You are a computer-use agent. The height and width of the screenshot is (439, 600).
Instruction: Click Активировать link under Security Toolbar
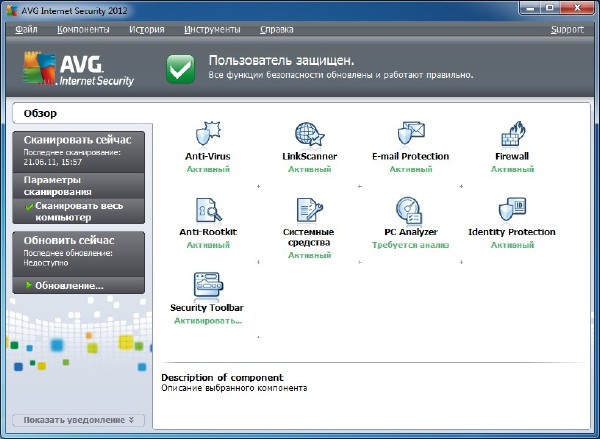click(207, 321)
